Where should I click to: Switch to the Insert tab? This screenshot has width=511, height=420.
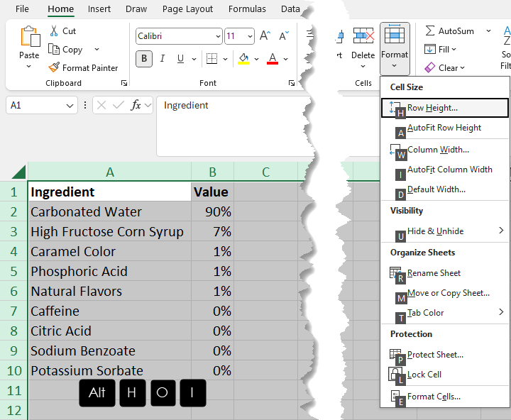[x=99, y=9]
